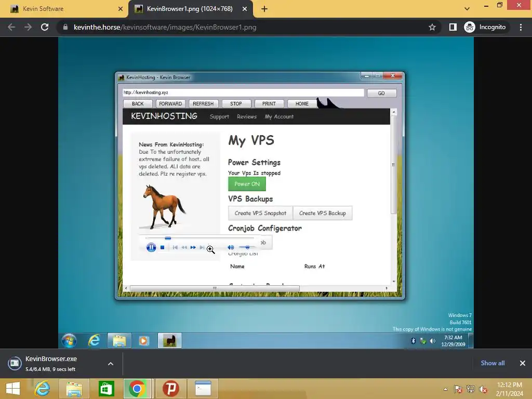532x399 pixels.
Task: Check the network status tray icon
Action: pos(471,389)
